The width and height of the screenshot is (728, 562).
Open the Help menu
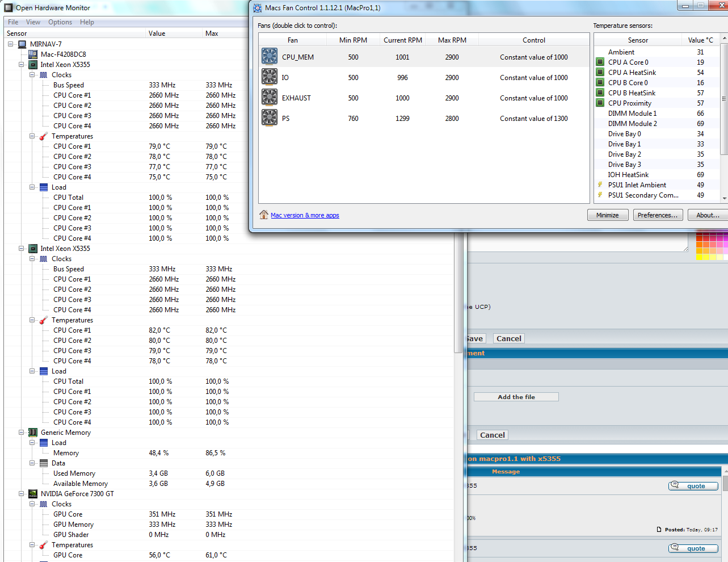pos(87,22)
